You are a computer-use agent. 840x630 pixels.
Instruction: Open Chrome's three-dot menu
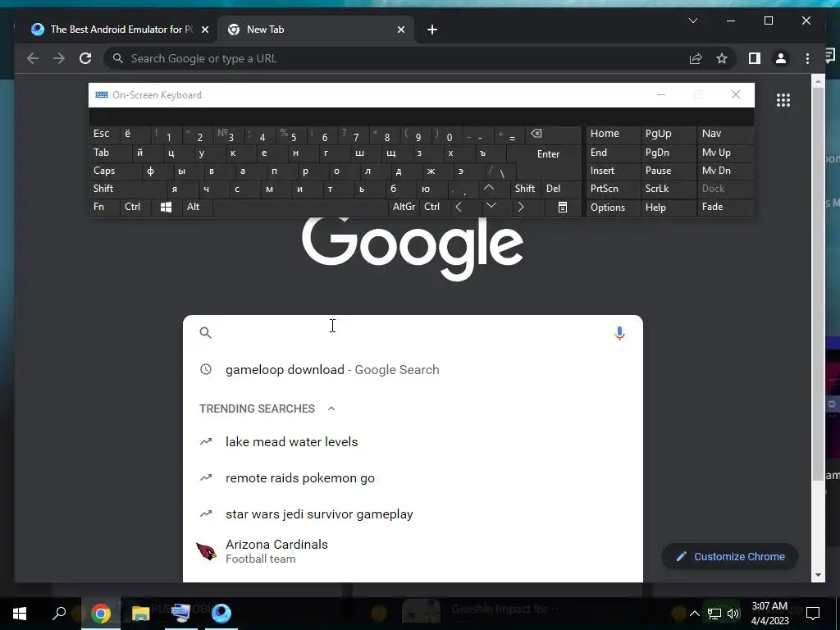coord(807,58)
